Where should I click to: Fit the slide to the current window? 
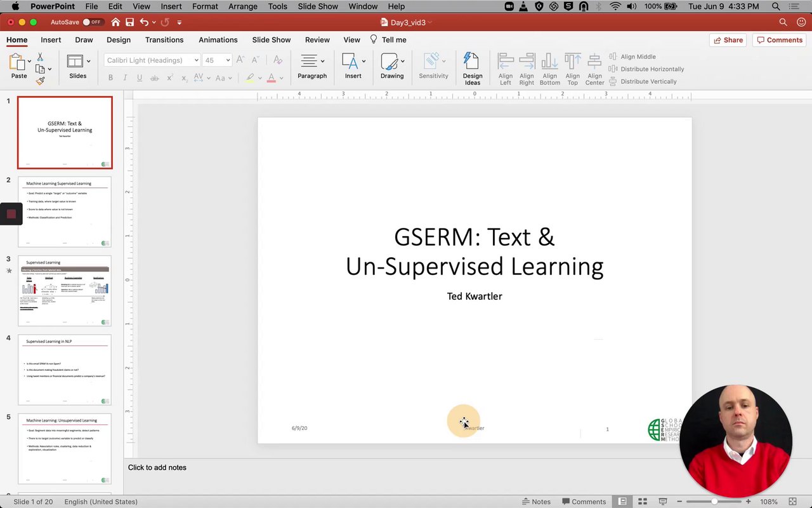[x=792, y=502]
